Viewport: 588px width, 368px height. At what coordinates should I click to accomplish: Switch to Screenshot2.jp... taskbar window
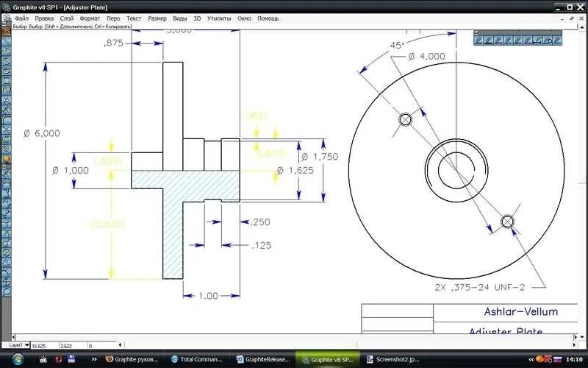pos(393,359)
